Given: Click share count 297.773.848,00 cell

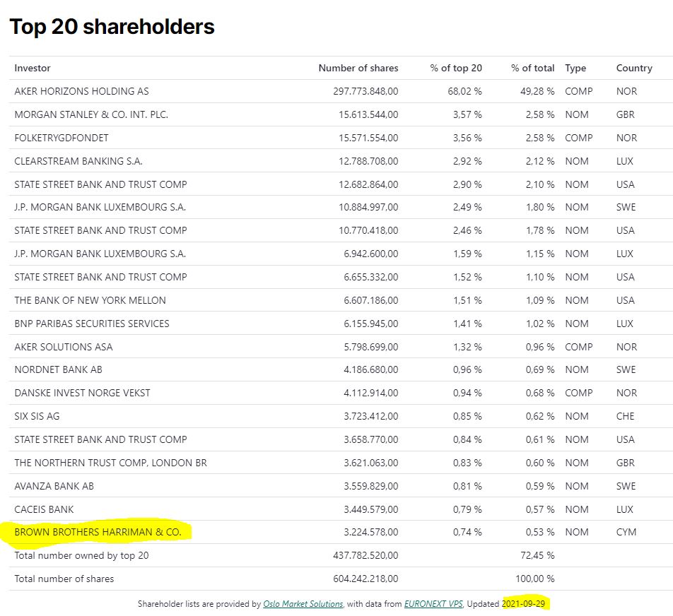Looking at the screenshot, I should click(x=365, y=91).
